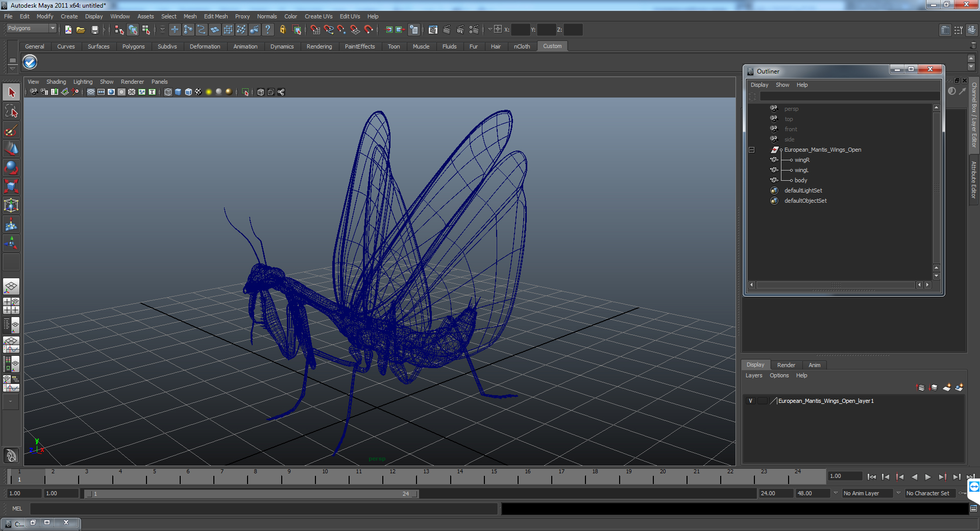This screenshot has height=531, width=980.
Task: Open the MEL script language switch
Action: [17, 509]
